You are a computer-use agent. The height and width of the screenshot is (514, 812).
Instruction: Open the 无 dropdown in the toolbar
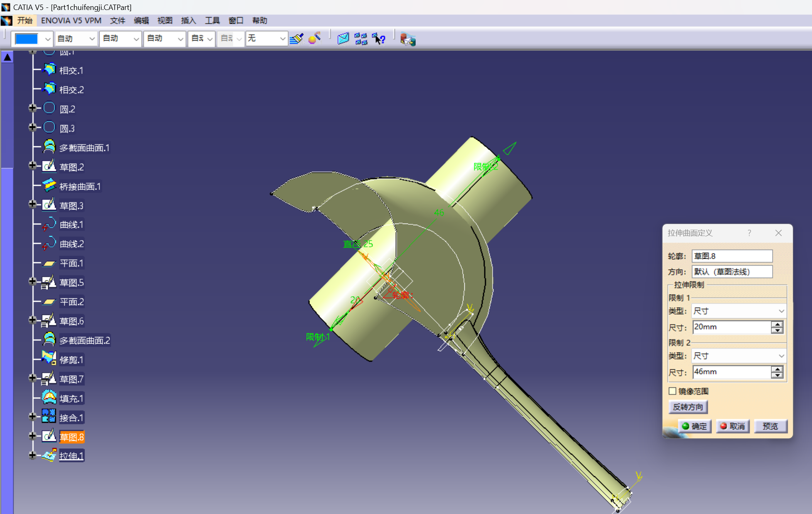[x=282, y=39]
